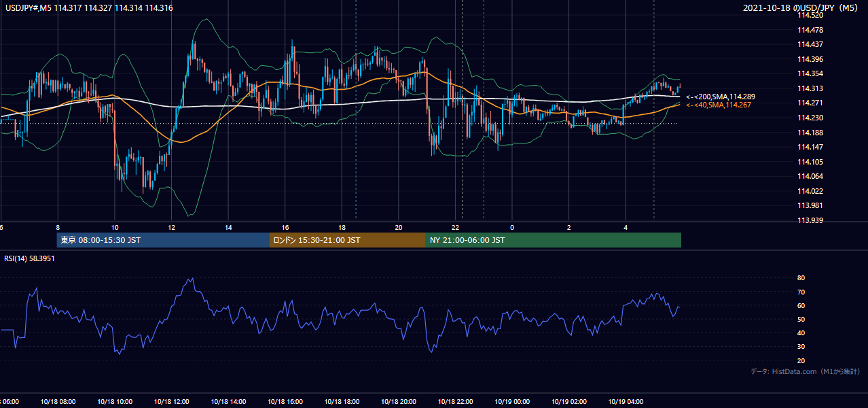Image resolution: width=868 pixels, height=408 pixels.
Task: Click RSI level 80 on the RSI scale
Action: point(801,278)
